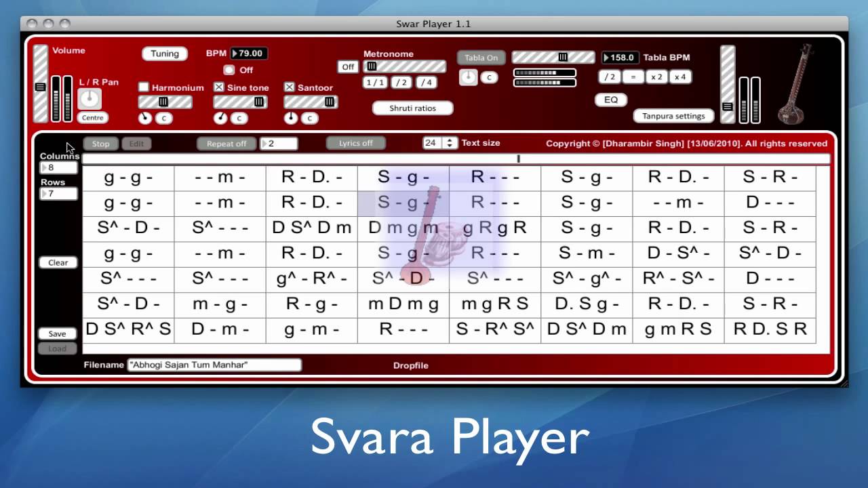
Task: Click the Columns value box showing 8
Action: pos(58,167)
